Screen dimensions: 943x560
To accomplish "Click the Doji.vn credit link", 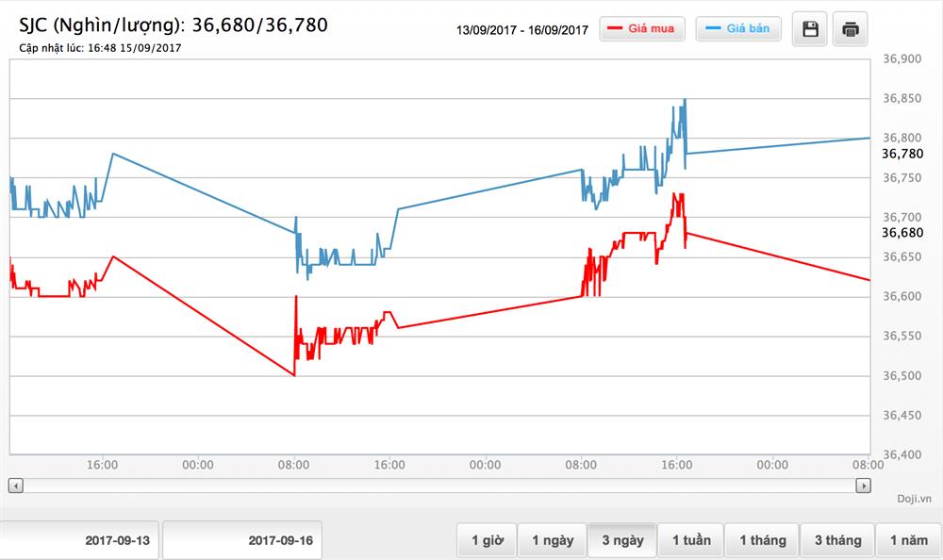I will click(x=914, y=499).
